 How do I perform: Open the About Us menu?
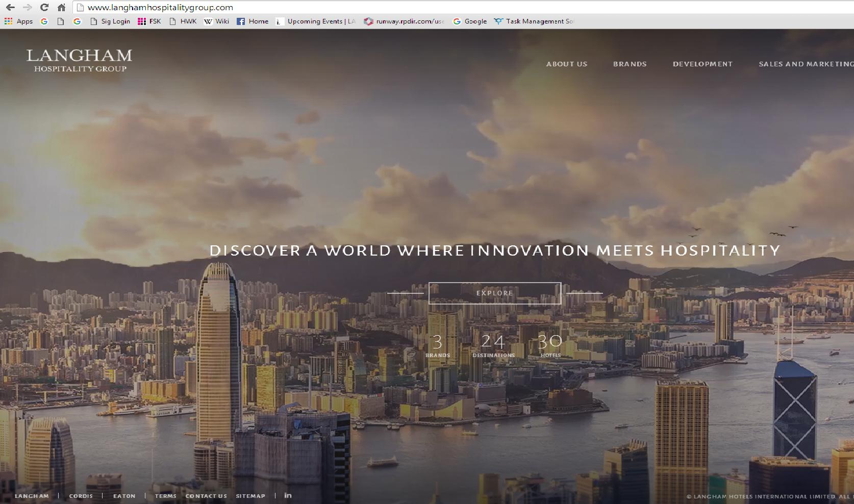coord(566,64)
